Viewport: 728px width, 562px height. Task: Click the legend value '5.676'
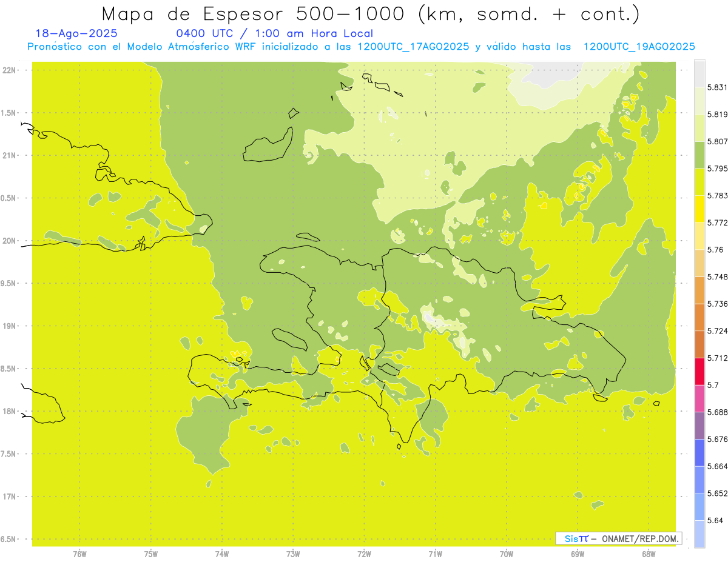(x=717, y=439)
